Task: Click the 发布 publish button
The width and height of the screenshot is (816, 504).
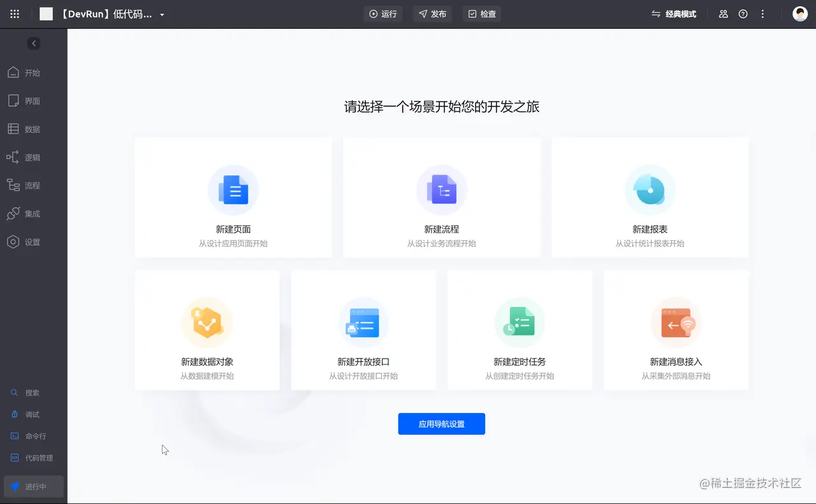Action: coord(432,14)
